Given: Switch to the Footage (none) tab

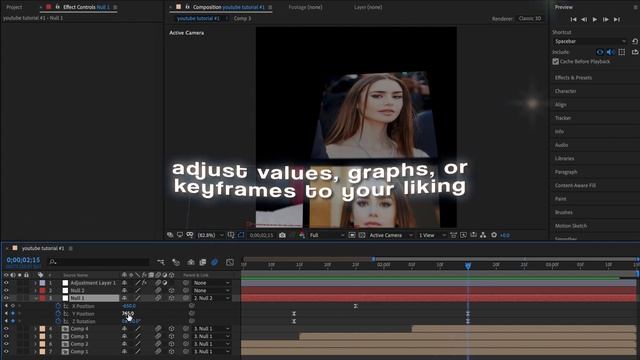Looking at the screenshot, I should [305, 7].
